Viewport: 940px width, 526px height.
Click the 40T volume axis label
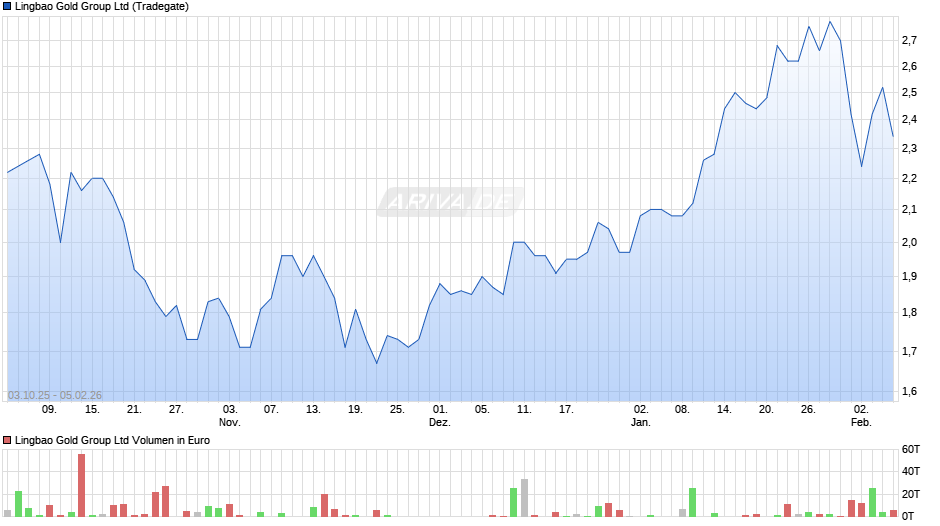(911, 471)
